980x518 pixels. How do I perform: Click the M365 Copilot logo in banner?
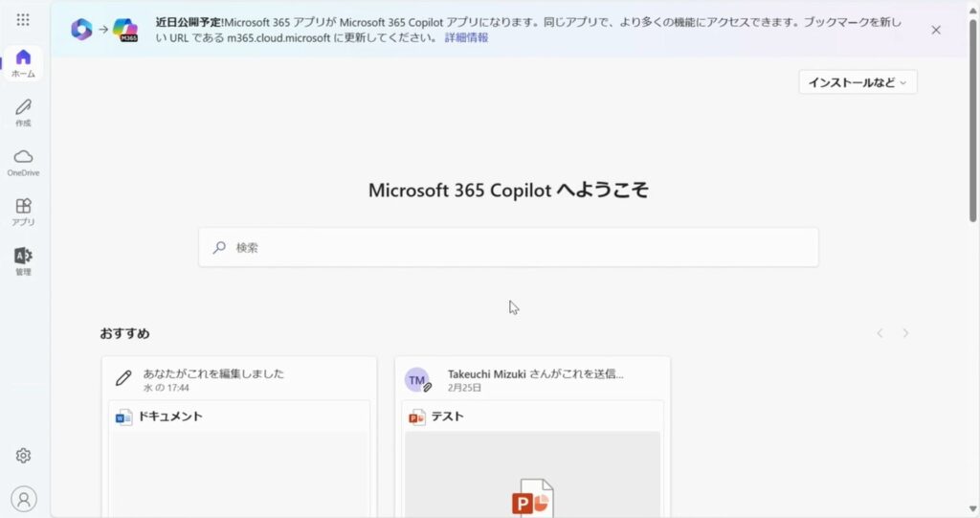pos(125,30)
